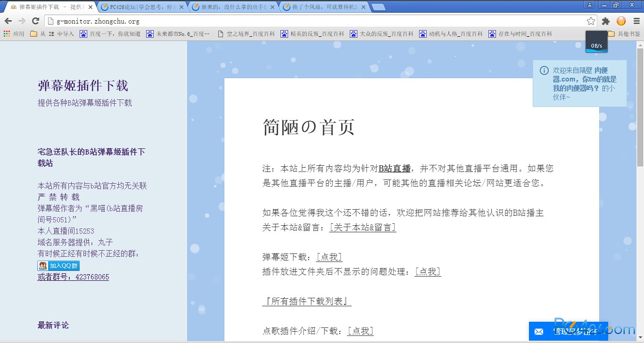Click the browser forward arrow
The image size is (644, 343).
22,21
